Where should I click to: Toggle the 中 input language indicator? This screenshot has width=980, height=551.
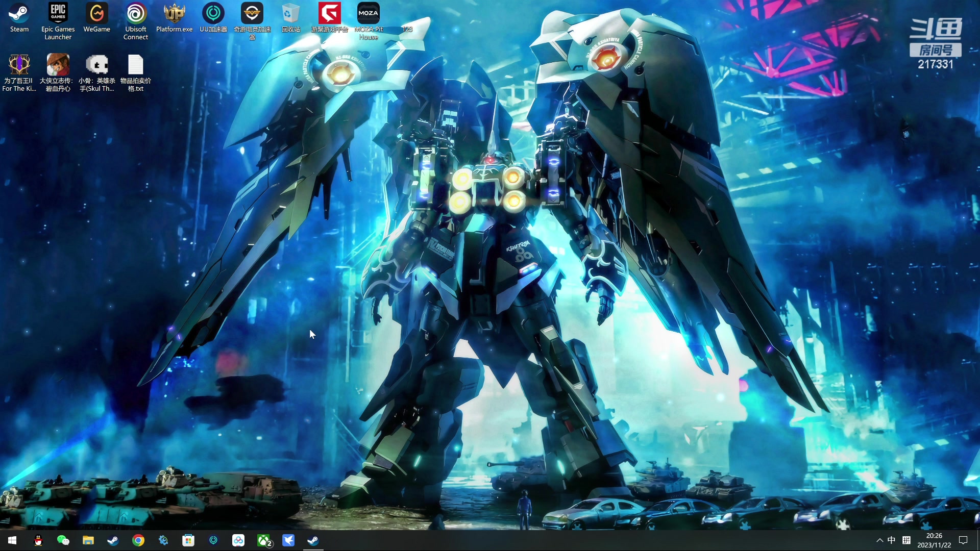point(892,540)
